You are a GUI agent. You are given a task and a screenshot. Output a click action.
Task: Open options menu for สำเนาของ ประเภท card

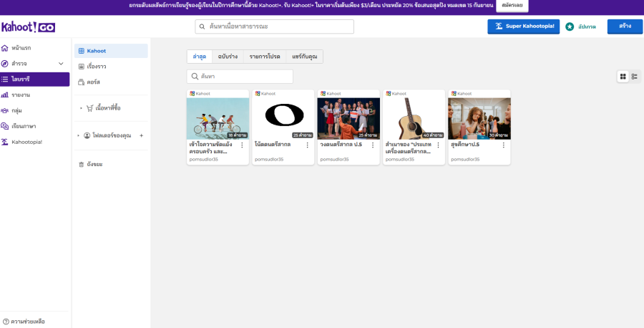(438, 145)
